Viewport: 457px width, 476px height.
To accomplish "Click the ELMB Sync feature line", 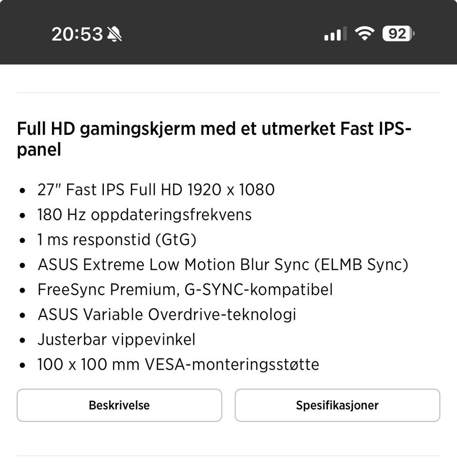I will tap(222, 265).
